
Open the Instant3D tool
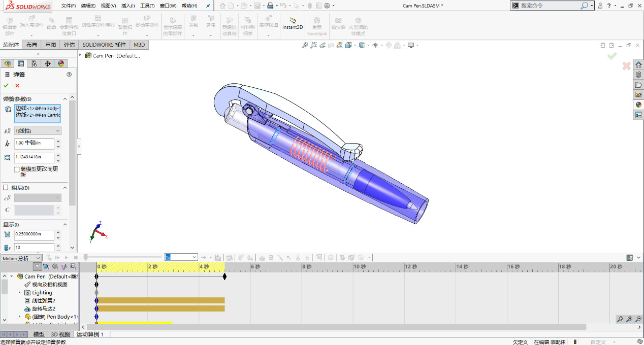(x=293, y=23)
